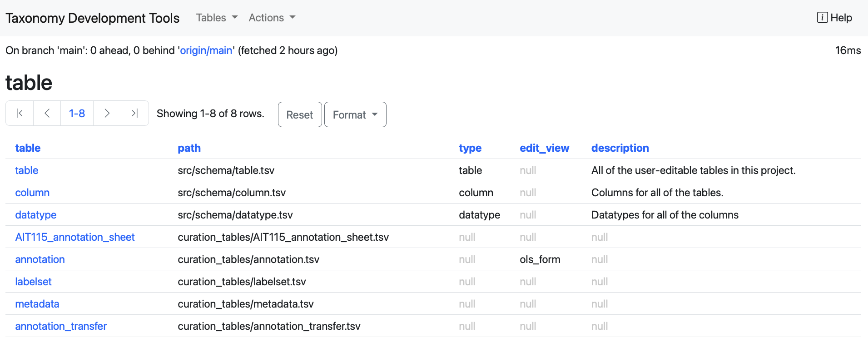Select path cell src/schema/column.tsv

pos(232,193)
